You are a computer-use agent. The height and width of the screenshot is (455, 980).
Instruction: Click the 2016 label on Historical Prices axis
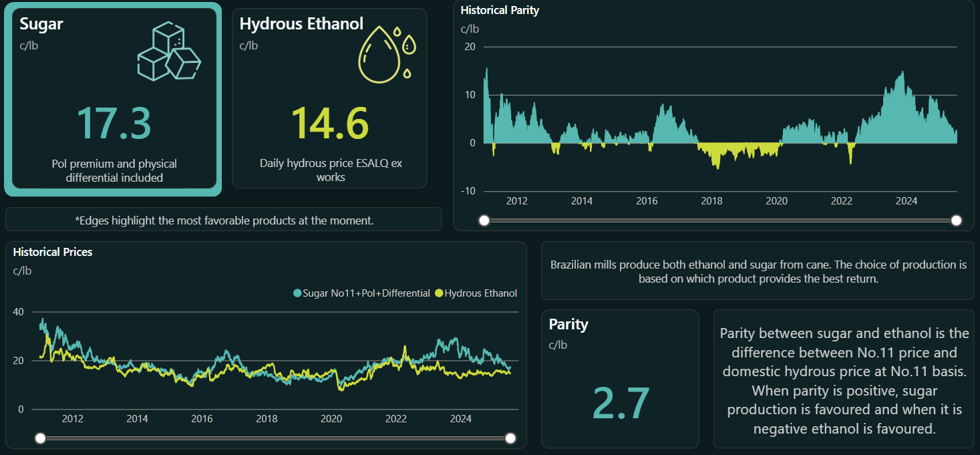(202, 419)
